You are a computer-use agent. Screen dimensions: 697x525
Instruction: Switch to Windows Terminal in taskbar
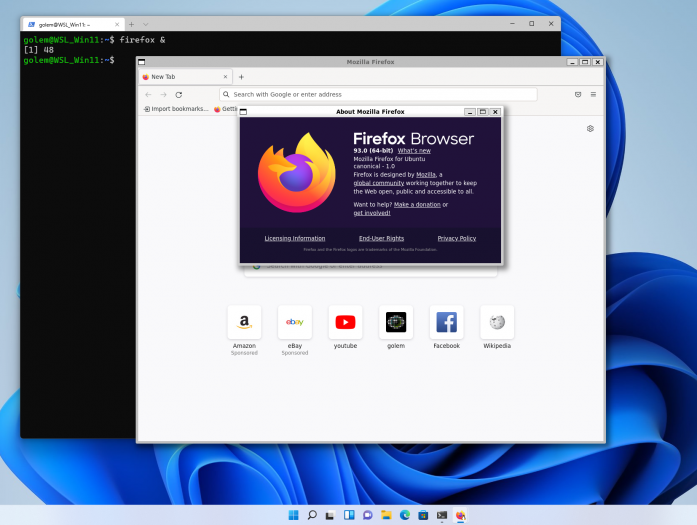(x=442, y=515)
